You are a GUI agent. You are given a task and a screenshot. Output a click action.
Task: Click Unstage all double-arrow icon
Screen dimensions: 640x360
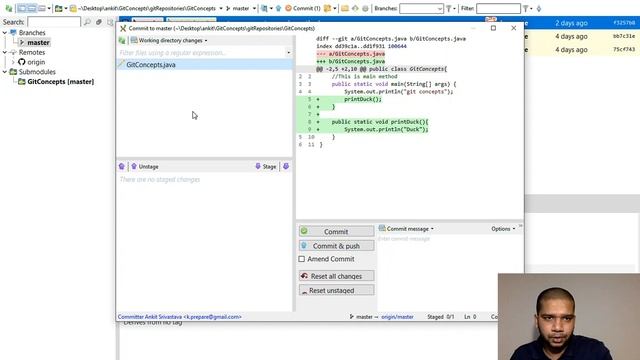point(122,167)
